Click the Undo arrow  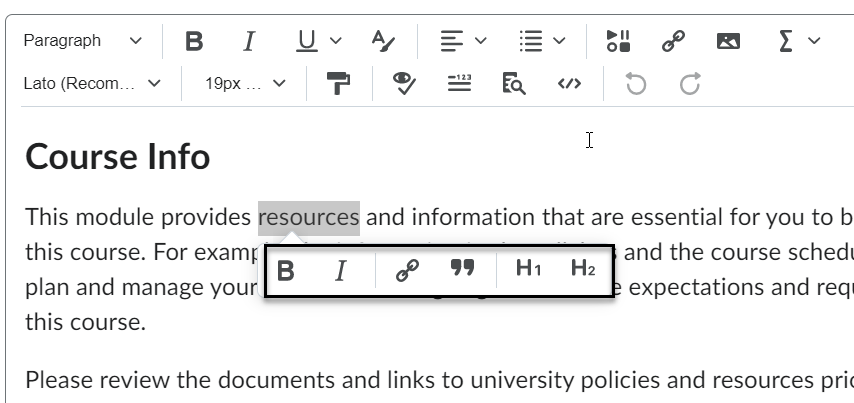635,84
